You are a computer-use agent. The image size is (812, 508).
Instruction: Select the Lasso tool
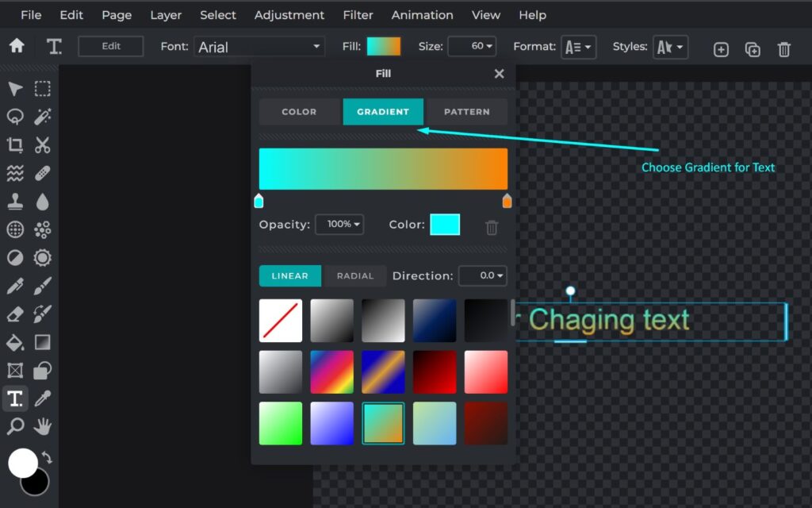15,117
